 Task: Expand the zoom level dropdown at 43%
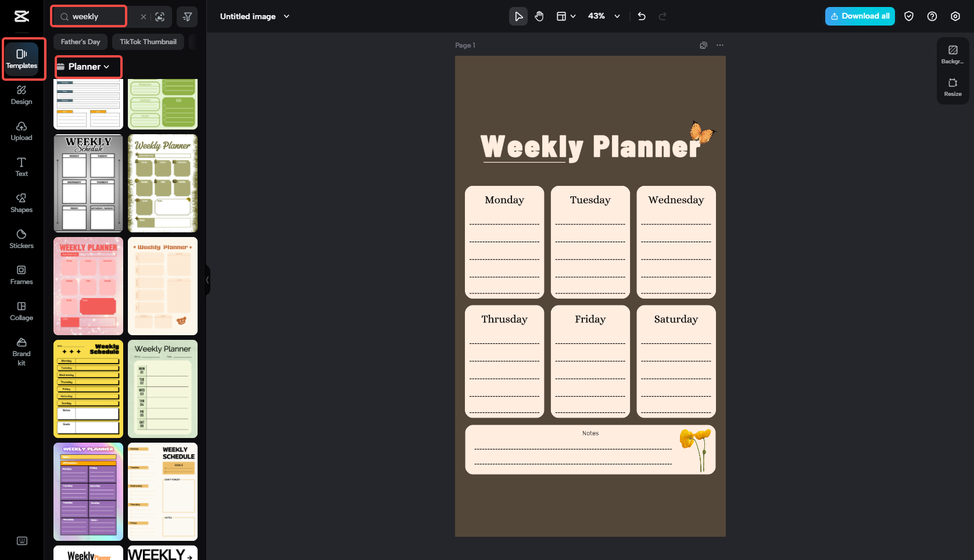[x=617, y=16]
